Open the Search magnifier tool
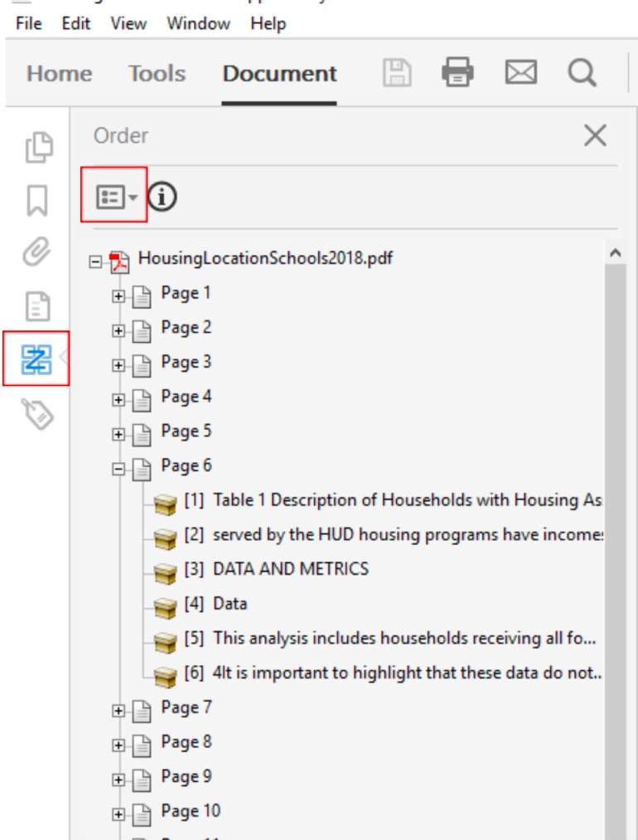Screen dimensions: 638x840 (x=581, y=74)
